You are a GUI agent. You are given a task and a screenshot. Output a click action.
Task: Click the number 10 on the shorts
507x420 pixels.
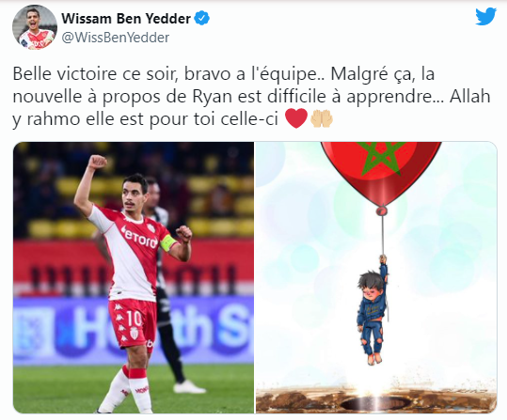[x=134, y=319]
